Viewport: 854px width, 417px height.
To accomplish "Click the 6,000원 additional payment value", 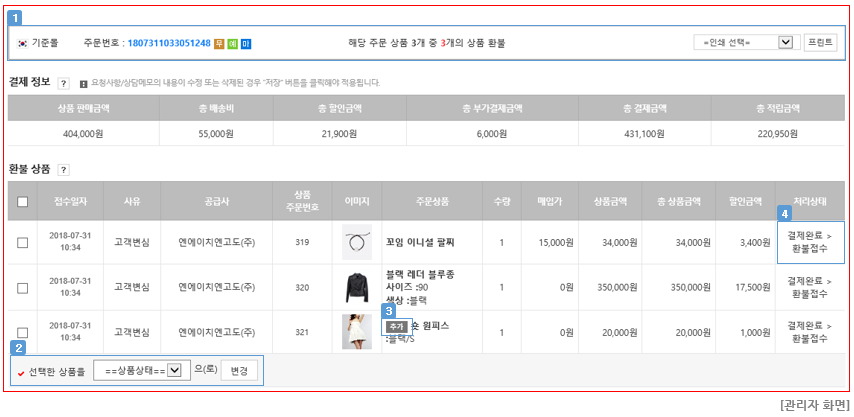I will click(492, 133).
